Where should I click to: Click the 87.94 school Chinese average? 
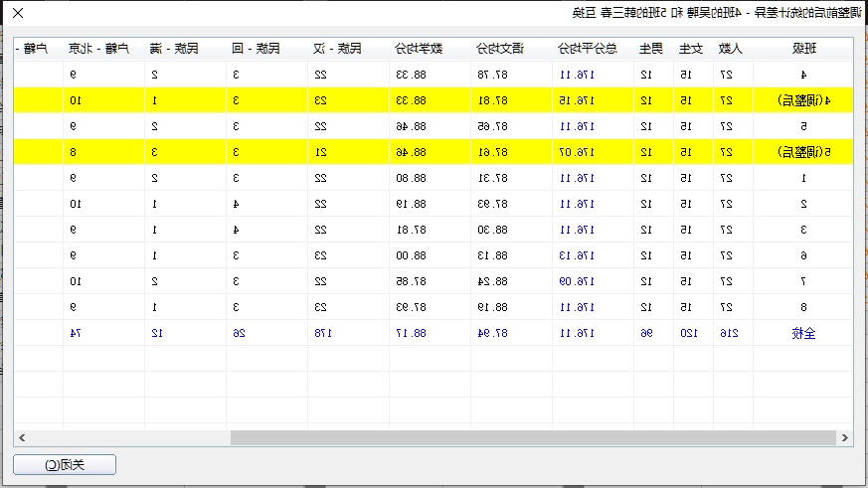pyautogui.click(x=511, y=333)
